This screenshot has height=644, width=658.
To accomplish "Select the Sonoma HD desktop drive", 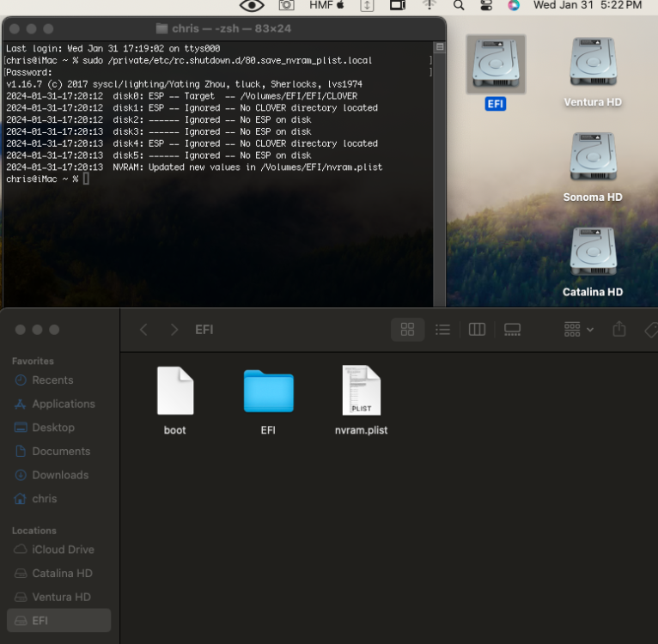I will (593, 156).
